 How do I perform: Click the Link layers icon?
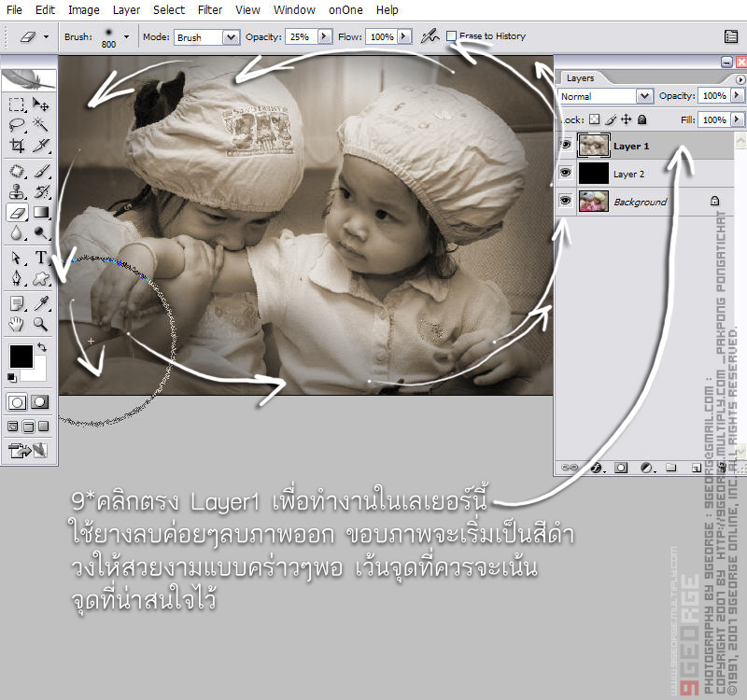(x=569, y=468)
